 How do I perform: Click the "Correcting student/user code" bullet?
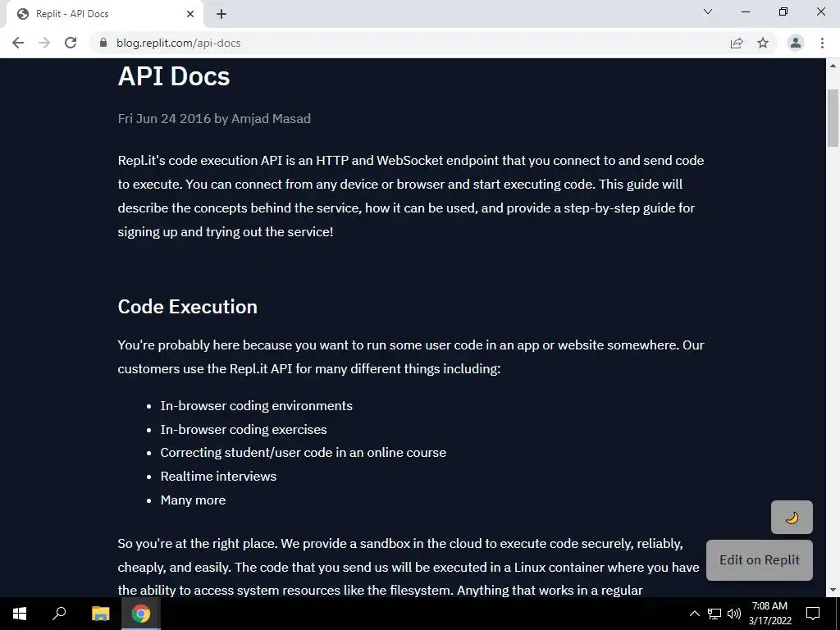pyautogui.click(x=304, y=453)
